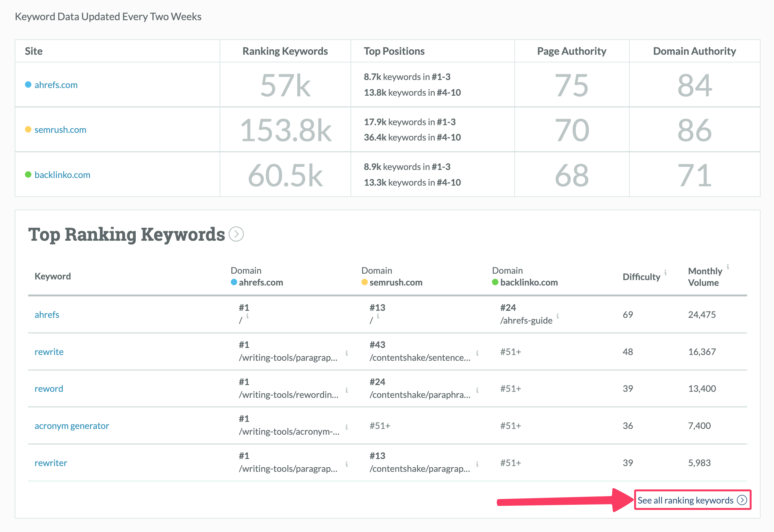
Task: Click monthly volume 5,983
Action: coord(699,463)
